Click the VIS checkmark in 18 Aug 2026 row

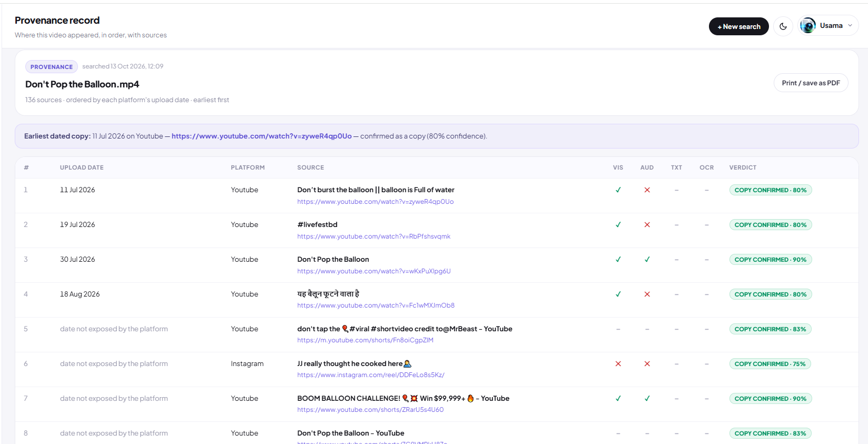[x=618, y=294]
